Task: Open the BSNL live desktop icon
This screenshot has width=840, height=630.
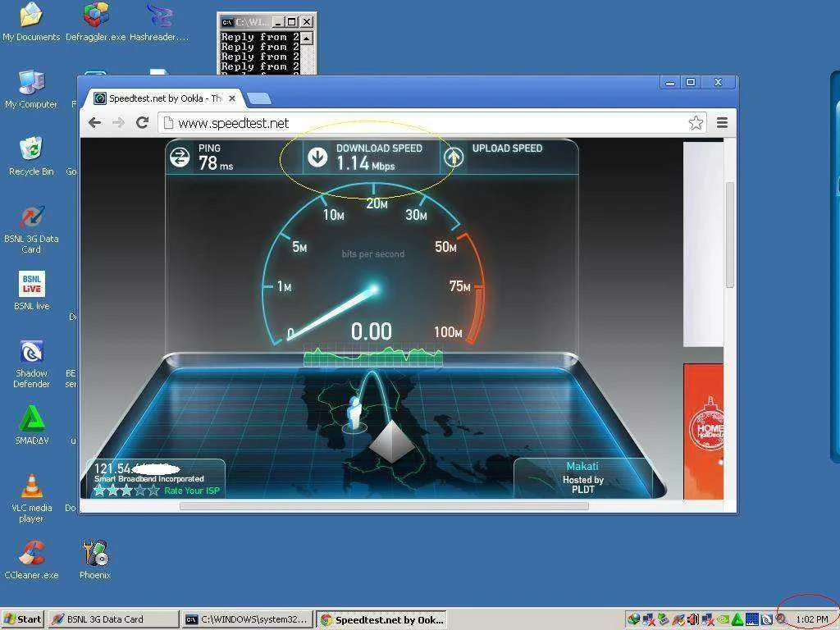Action: click(31, 290)
